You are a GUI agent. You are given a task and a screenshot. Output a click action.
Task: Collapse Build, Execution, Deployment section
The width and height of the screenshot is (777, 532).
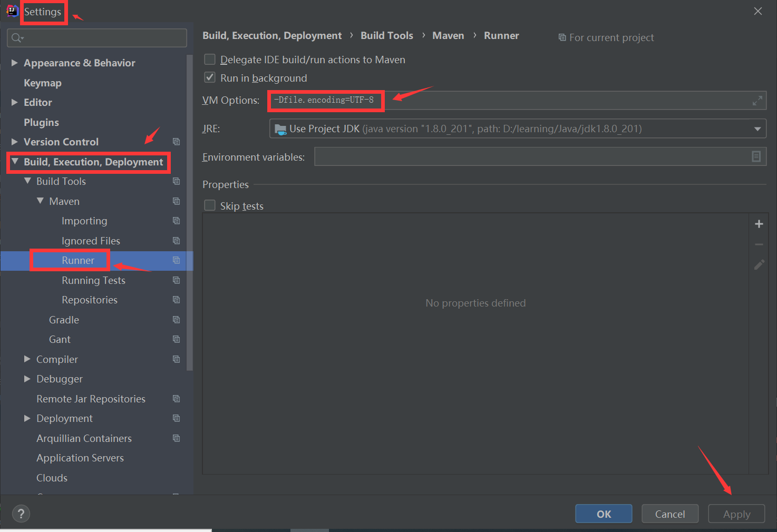coord(15,162)
